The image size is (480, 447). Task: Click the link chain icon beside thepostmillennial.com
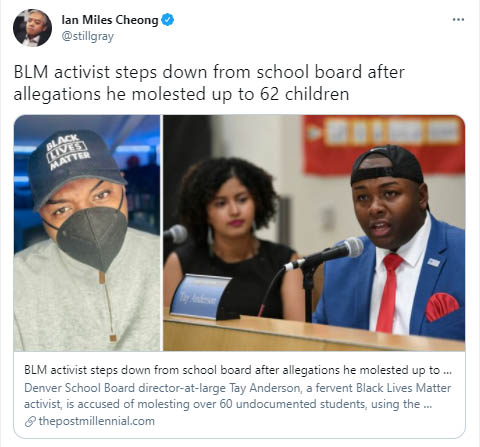[x=30, y=422]
